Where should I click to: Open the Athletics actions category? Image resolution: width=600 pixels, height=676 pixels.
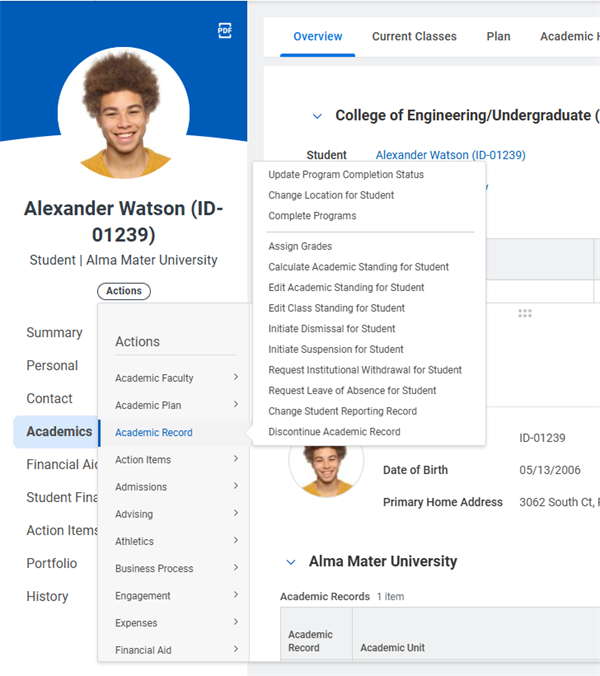pos(175,541)
